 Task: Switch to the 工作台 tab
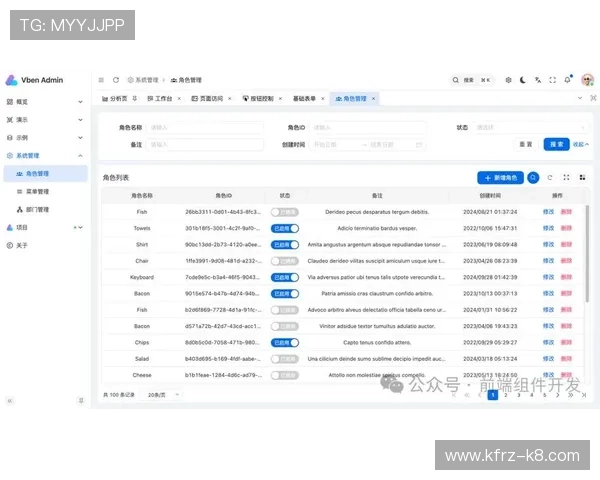tap(160, 98)
